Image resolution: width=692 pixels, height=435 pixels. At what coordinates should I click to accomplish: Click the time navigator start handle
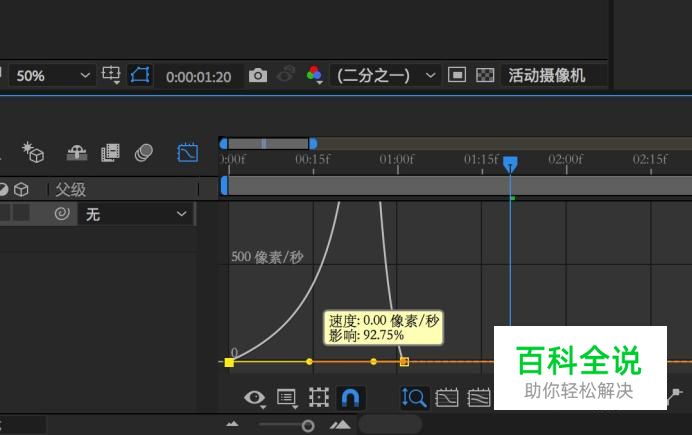coord(223,143)
